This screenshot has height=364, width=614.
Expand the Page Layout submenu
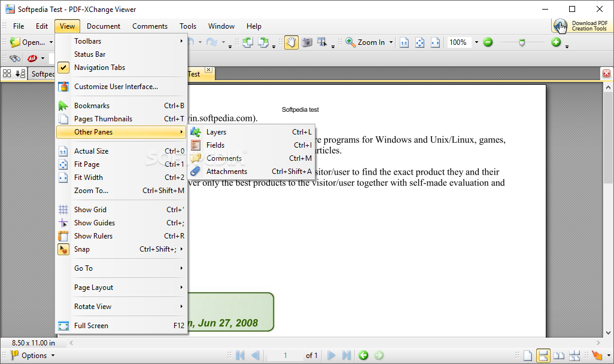click(x=121, y=287)
